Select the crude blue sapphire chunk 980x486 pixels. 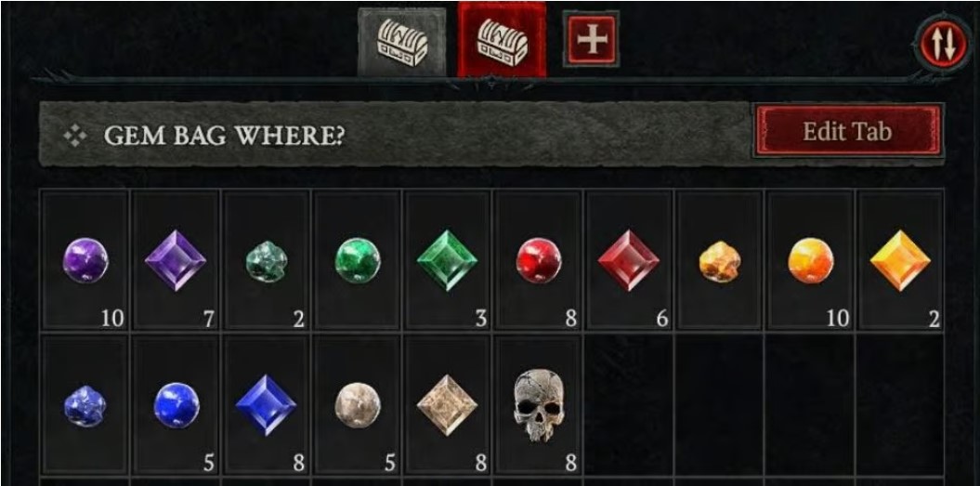[85, 405]
